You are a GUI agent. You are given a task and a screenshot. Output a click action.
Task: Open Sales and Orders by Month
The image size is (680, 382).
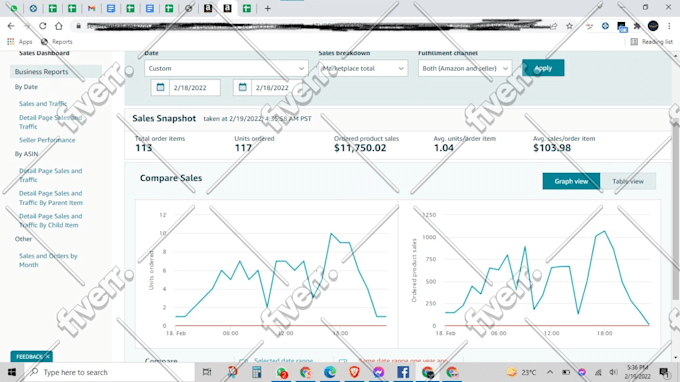click(48, 260)
